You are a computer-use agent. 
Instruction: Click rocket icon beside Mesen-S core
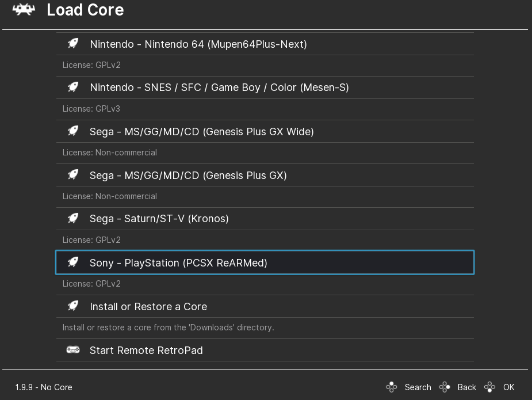point(73,87)
